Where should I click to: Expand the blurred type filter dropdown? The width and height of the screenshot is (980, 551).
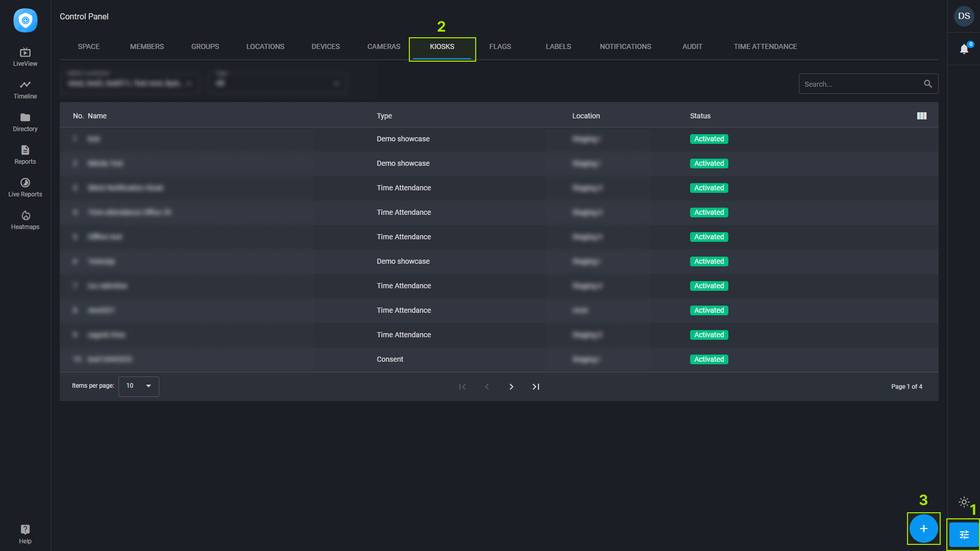tap(278, 83)
